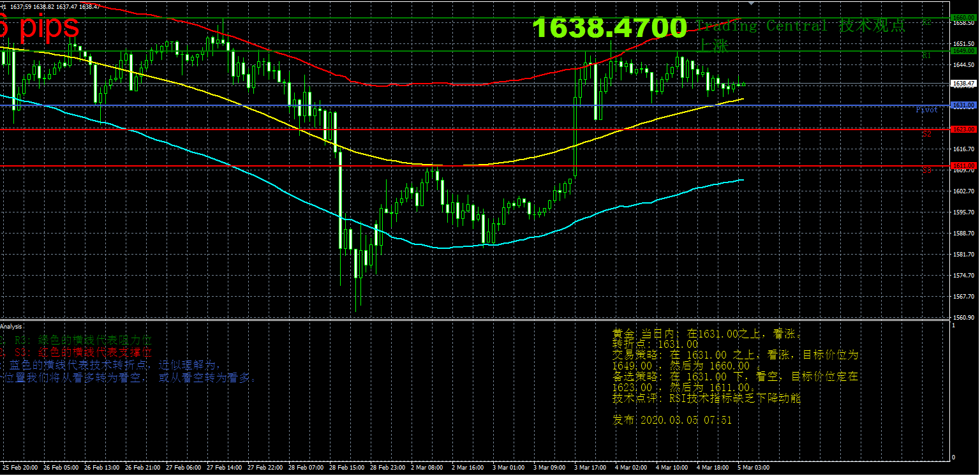
Task: Click the '4 Mar 02:00' time axis label
Action: coord(631,467)
